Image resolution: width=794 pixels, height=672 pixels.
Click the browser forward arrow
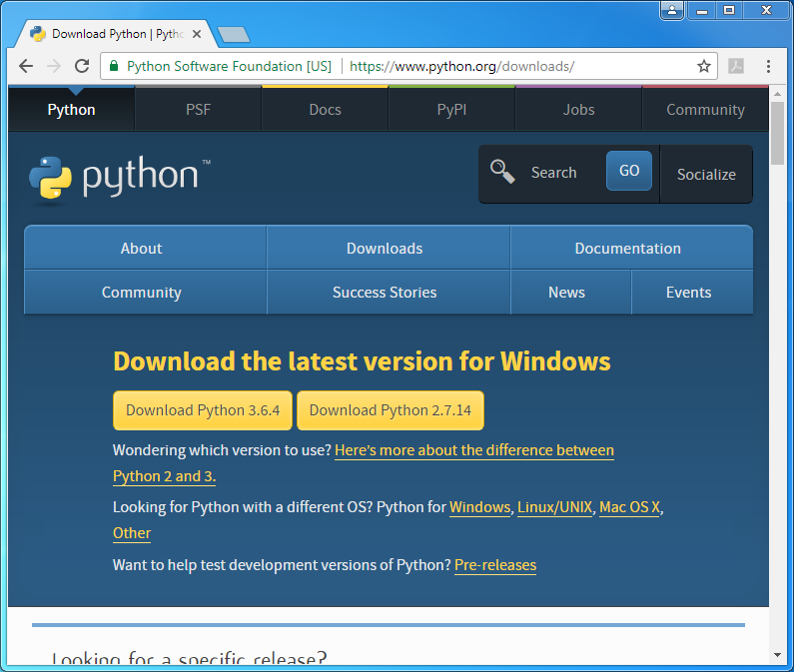click(54, 66)
